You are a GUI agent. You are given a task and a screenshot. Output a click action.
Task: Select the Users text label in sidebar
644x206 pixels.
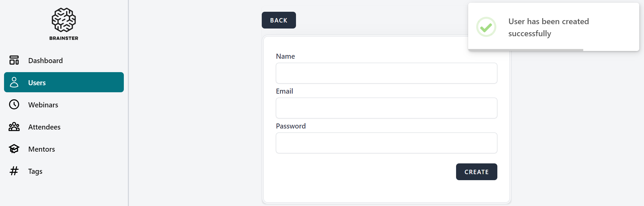(37, 83)
